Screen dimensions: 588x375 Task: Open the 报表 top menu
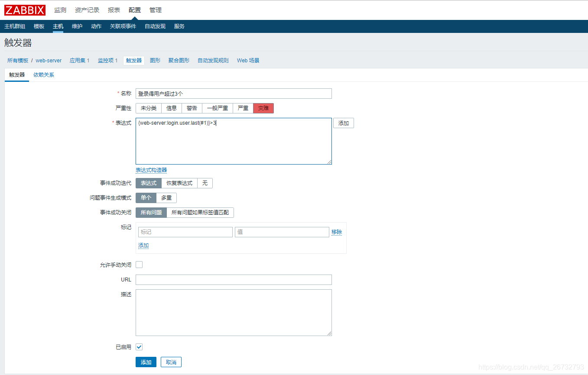114,10
